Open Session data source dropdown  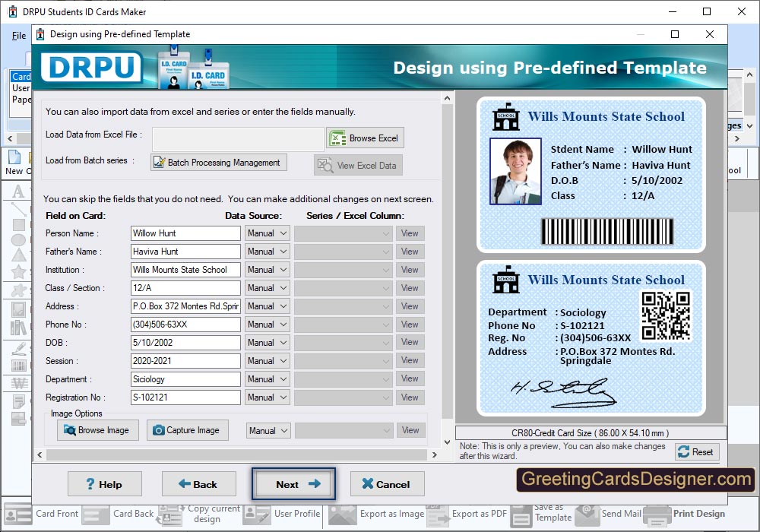268,361
